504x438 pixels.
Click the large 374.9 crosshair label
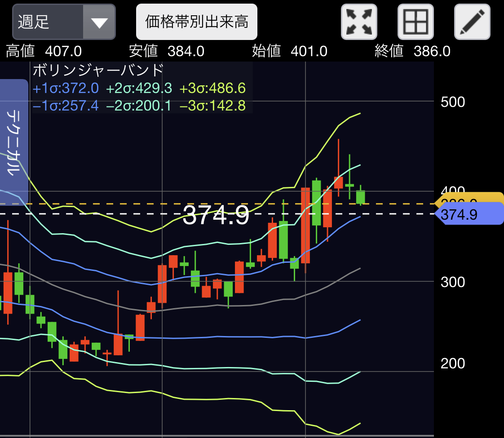point(216,215)
